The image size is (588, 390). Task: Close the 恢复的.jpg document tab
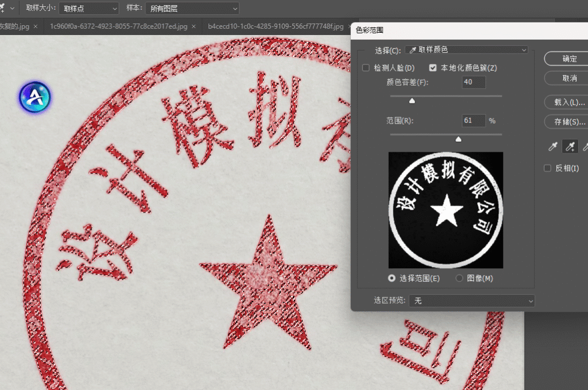click(36, 26)
